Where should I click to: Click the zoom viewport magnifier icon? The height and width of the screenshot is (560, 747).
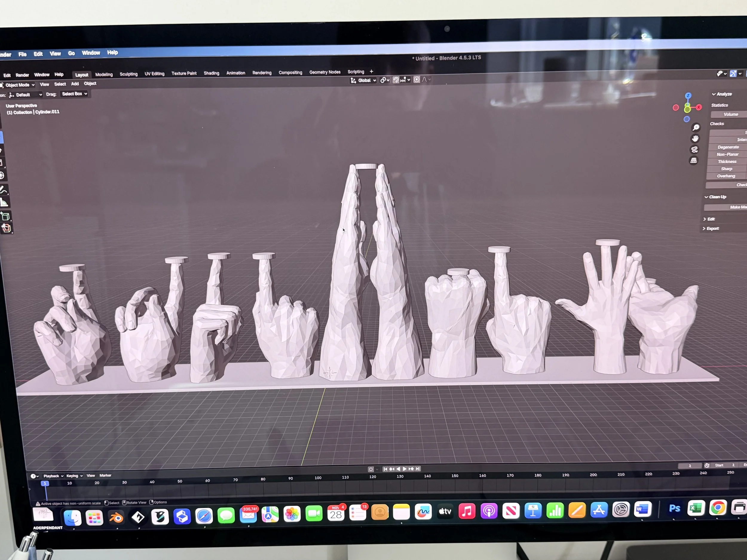[696, 127]
